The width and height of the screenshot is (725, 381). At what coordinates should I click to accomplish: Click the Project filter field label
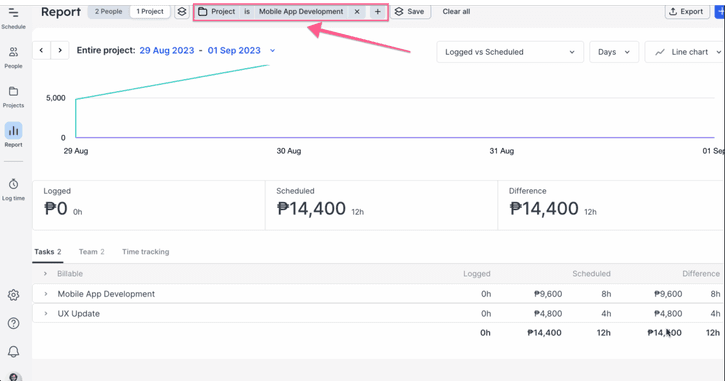click(x=223, y=12)
